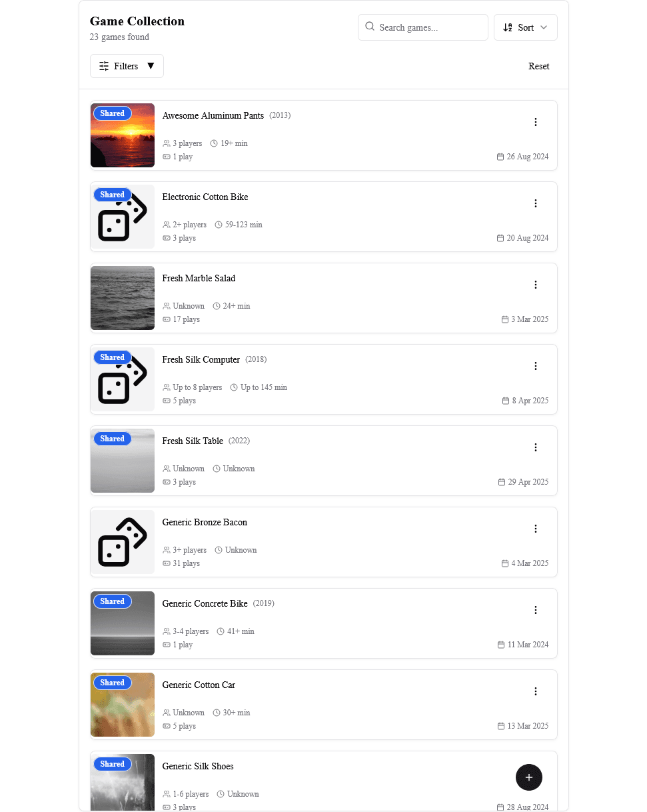Open options menu for Generic Cotton Car

tap(535, 691)
